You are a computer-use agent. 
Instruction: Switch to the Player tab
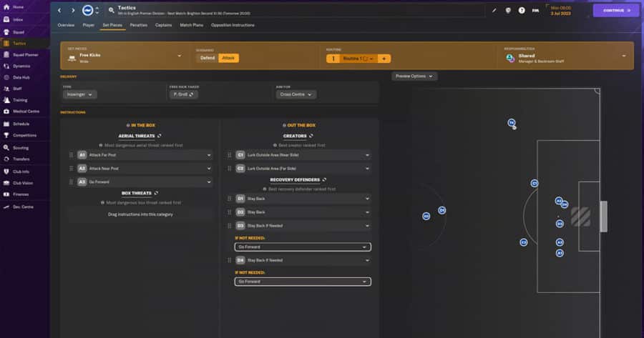click(x=88, y=25)
